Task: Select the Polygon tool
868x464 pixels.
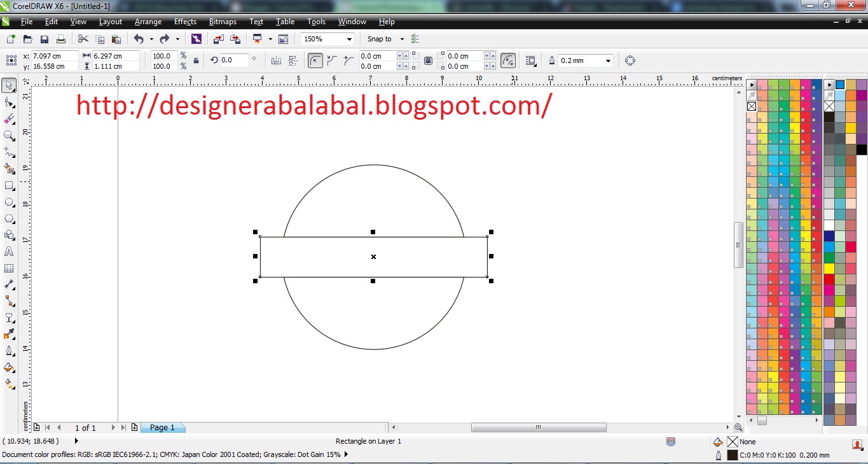Action: (10, 218)
